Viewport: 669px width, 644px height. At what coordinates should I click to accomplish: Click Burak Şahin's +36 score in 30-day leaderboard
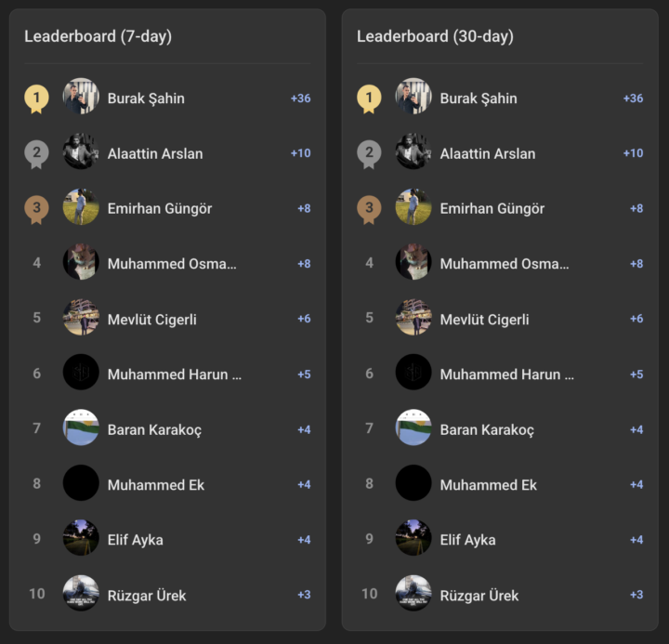point(633,98)
